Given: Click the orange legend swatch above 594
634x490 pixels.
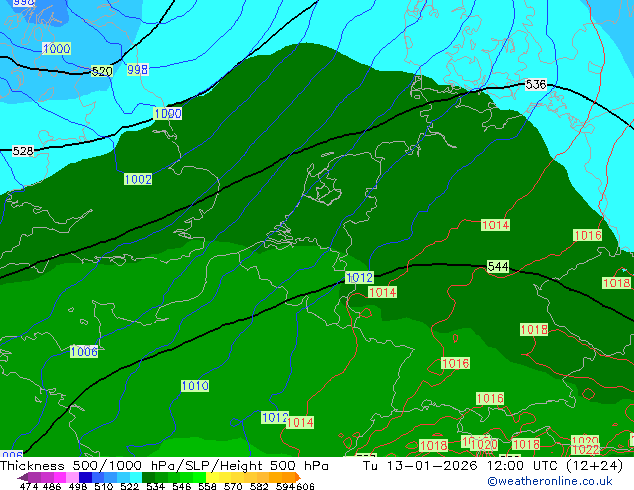Looking at the screenshot, I should point(289,477).
